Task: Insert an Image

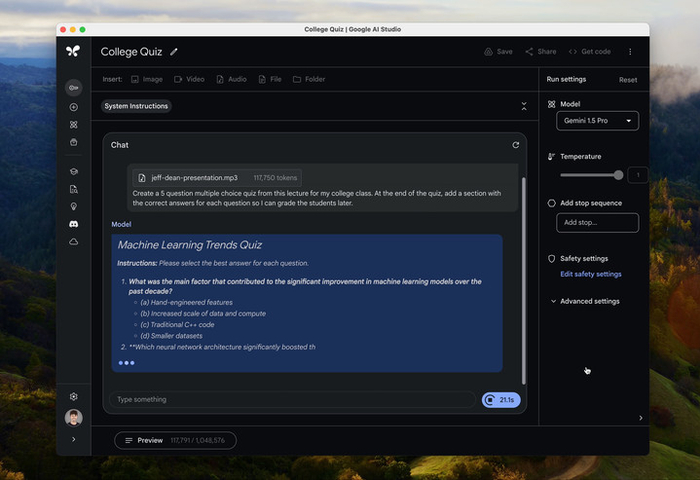Action: click(147, 79)
